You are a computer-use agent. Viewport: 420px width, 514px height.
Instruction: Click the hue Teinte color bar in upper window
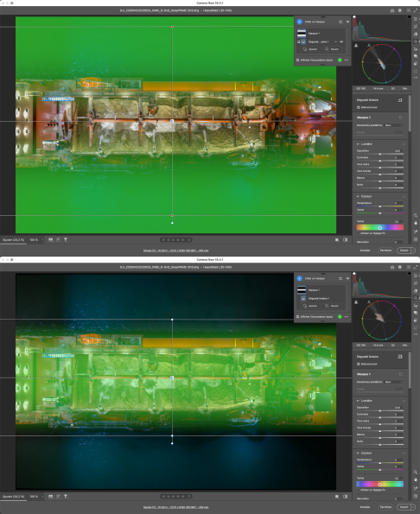380,227
